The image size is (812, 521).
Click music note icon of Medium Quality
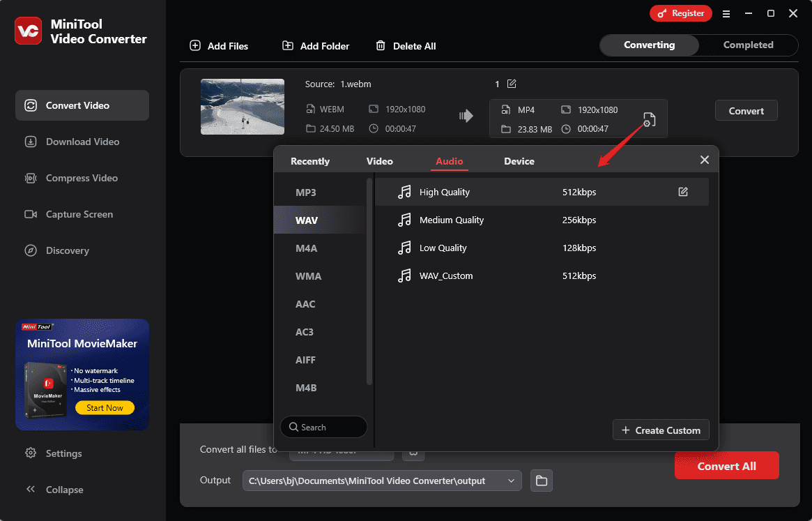(404, 220)
